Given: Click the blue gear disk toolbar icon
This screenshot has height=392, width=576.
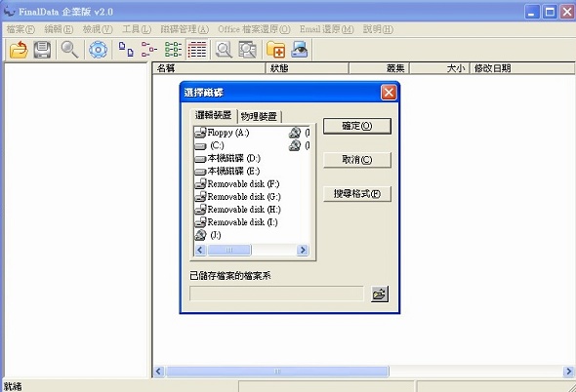Looking at the screenshot, I should [x=98, y=50].
